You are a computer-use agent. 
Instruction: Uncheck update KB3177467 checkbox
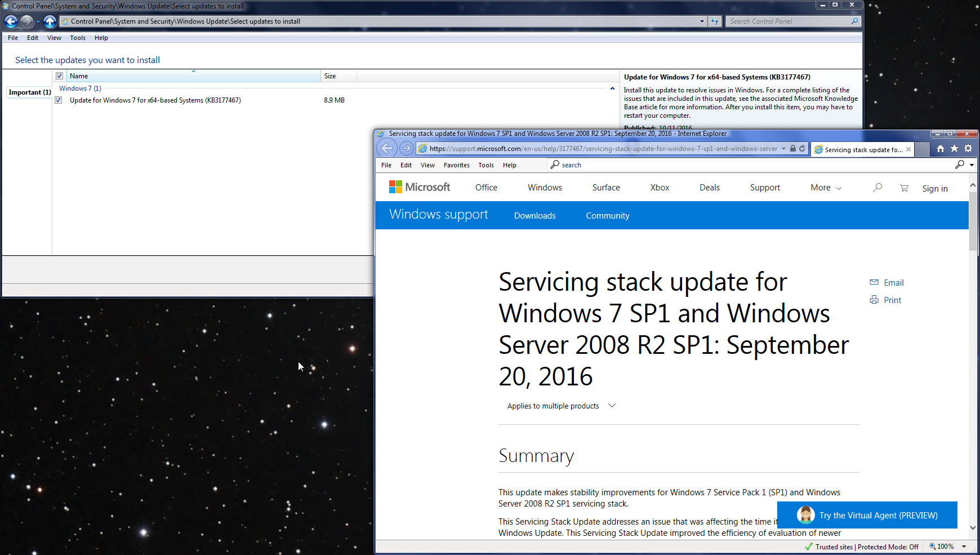pyautogui.click(x=58, y=100)
